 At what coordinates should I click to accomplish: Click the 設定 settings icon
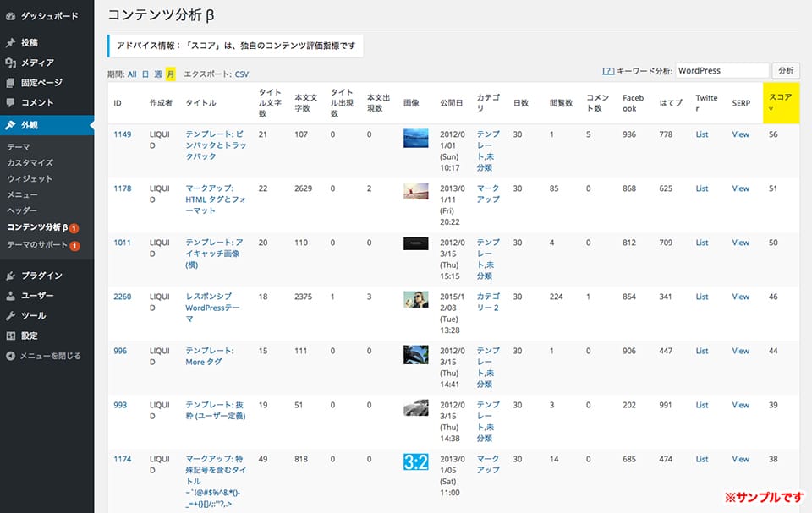(10, 336)
